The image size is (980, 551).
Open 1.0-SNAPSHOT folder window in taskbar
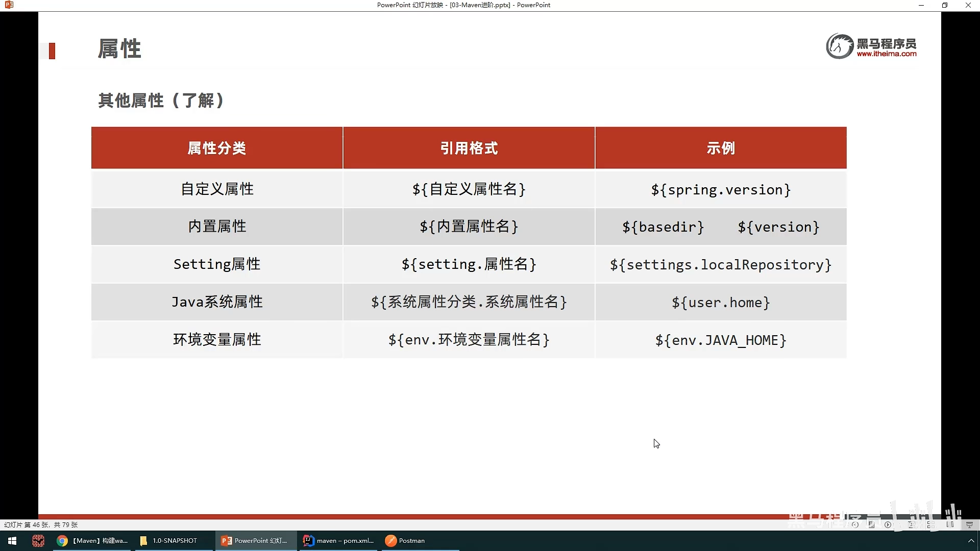(x=168, y=541)
